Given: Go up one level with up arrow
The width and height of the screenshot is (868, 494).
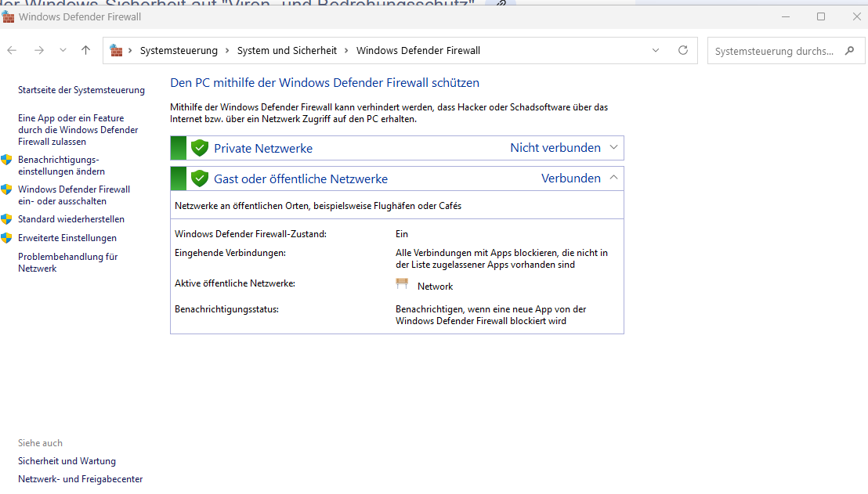Looking at the screenshot, I should pos(86,50).
